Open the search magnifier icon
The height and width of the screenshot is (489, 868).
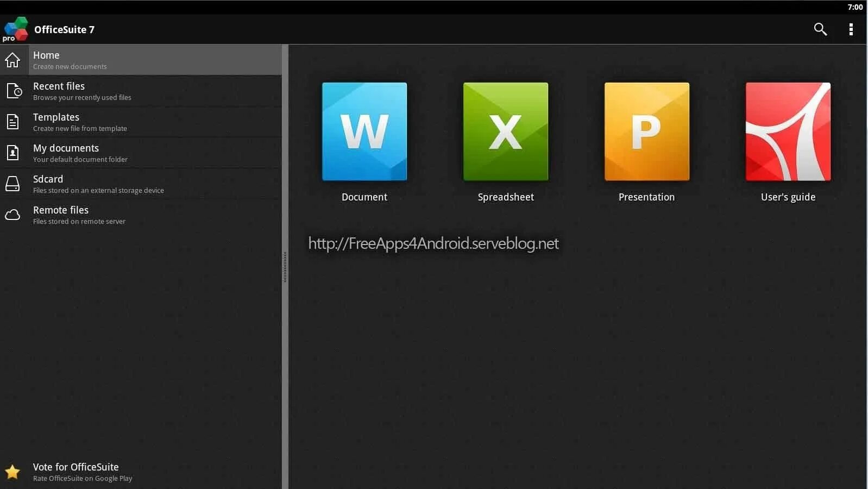click(x=820, y=29)
